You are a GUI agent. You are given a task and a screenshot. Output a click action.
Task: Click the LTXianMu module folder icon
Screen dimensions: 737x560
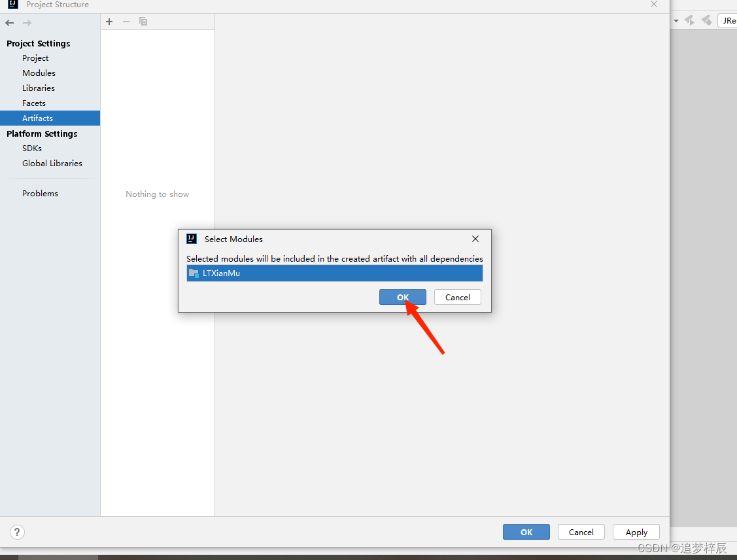[x=194, y=273]
